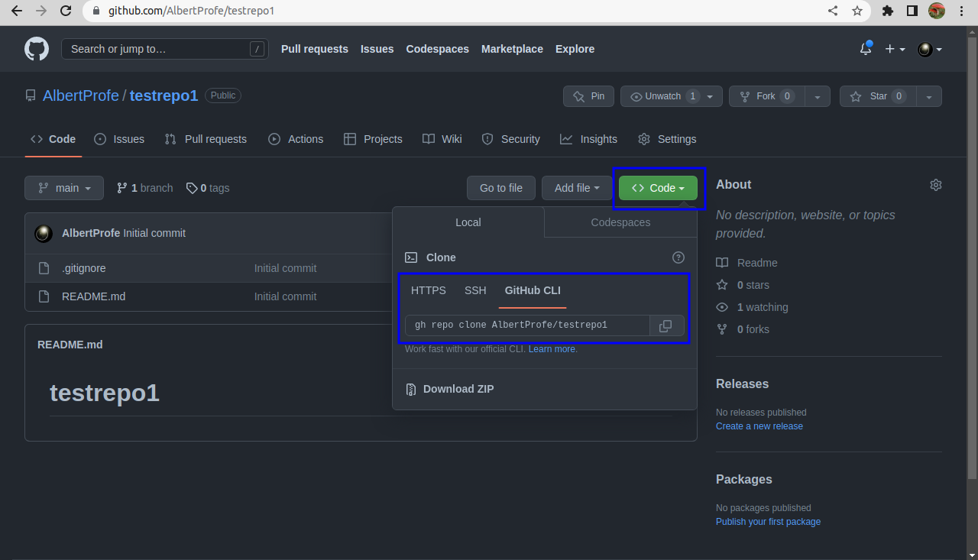Open the main branch selector
The width and height of the screenshot is (978, 560).
coord(64,188)
